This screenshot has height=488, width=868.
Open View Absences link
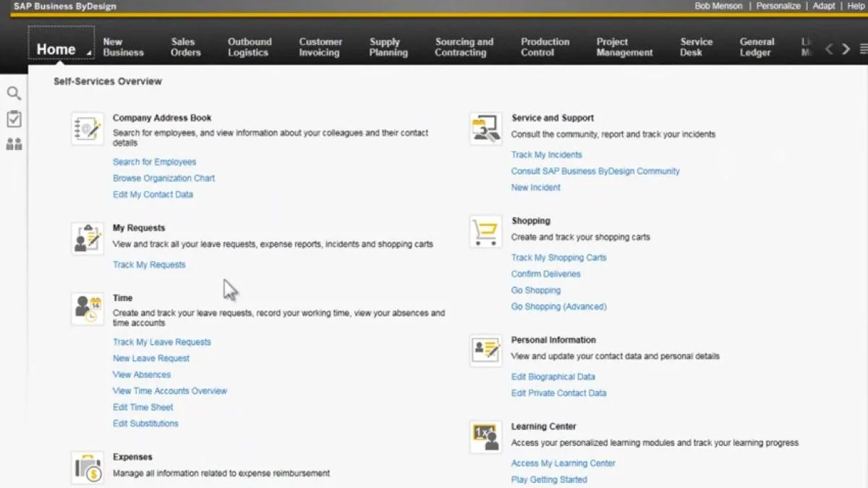(142, 375)
